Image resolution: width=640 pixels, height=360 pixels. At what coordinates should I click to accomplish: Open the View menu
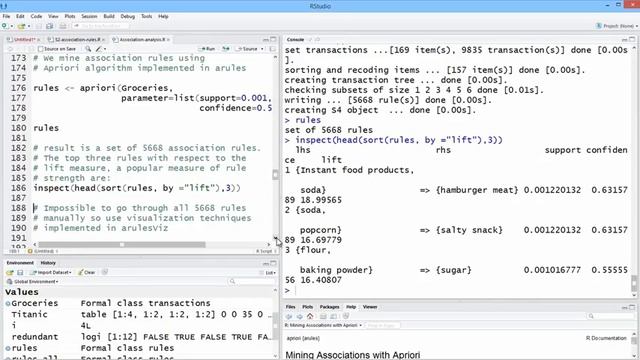pyautogui.click(x=53, y=16)
